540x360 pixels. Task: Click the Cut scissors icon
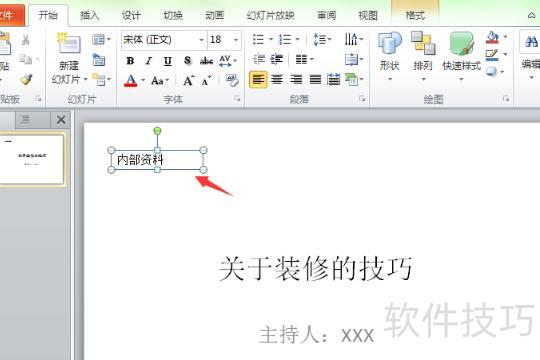pos(25,39)
